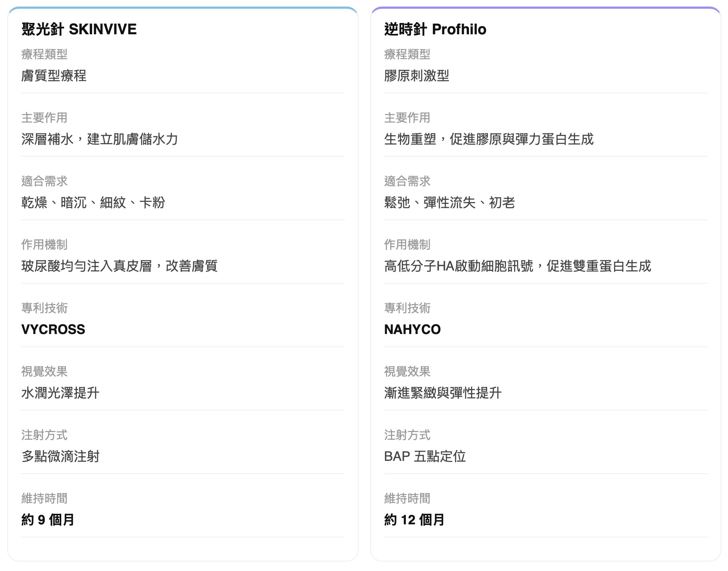Click the heading 聚光針 SKINVIVE
This screenshot has height=571, width=728.
pyautogui.click(x=79, y=29)
